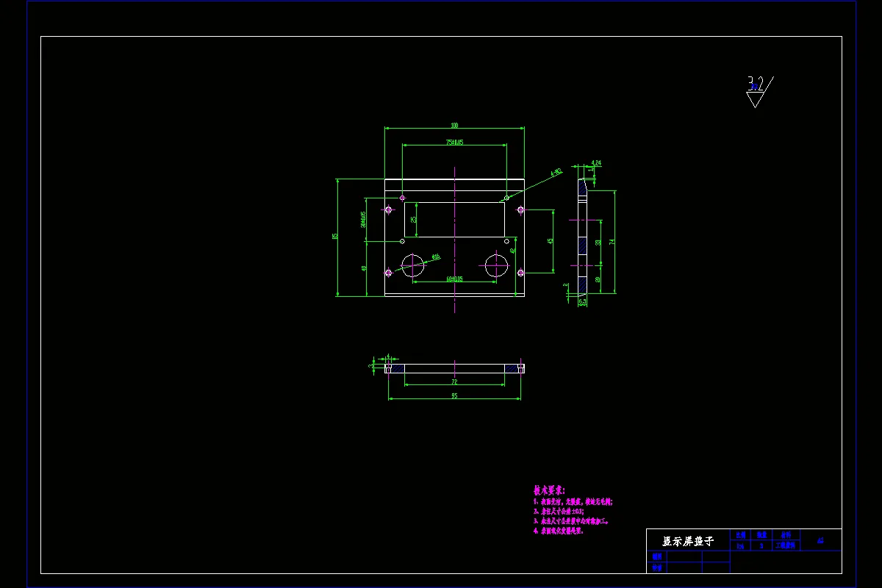Click the '100' overall width dimension text

(454, 125)
